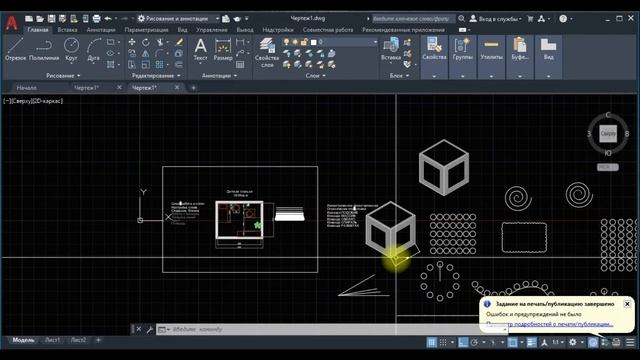Click the Stretch tool icon

point(132,64)
